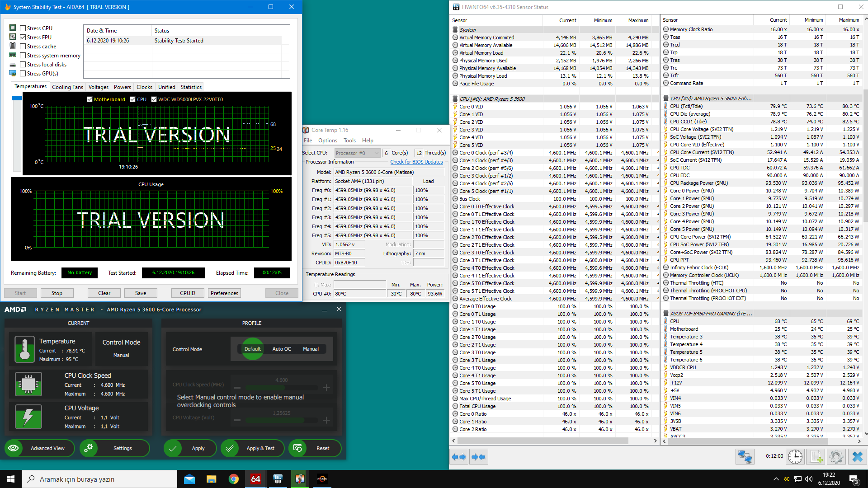The height and width of the screenshot is (488, 868).
Task: Open HWiNFO sensor settings gear icon
Action: tap(836, 457)
